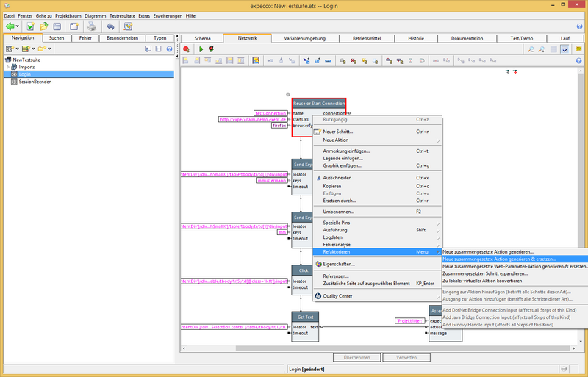Image resolution: width=588 pixels, height=377 pixels.
Task: Click the Reuse or Start Connection block
Action: [x=318, y=104]
